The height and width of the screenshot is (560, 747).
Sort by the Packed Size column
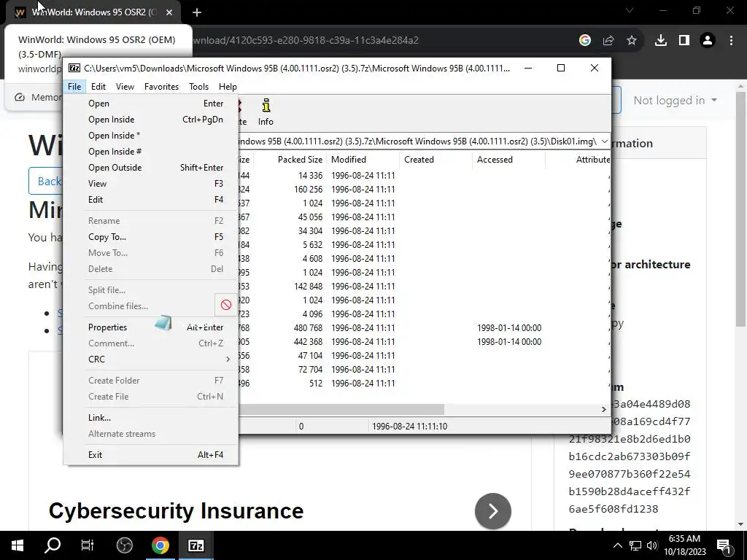click(290, 160)
